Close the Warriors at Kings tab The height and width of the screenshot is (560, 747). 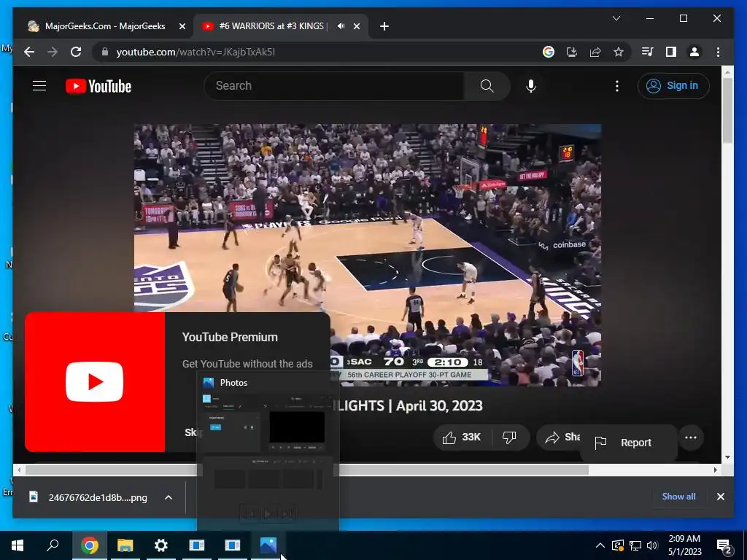[x=356, y=26]
